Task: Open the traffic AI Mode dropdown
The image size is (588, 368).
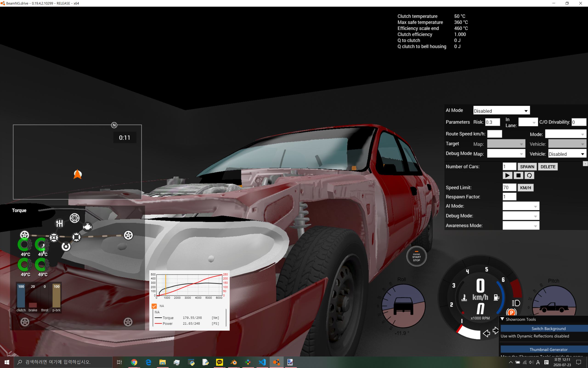Action: point(521,206)
